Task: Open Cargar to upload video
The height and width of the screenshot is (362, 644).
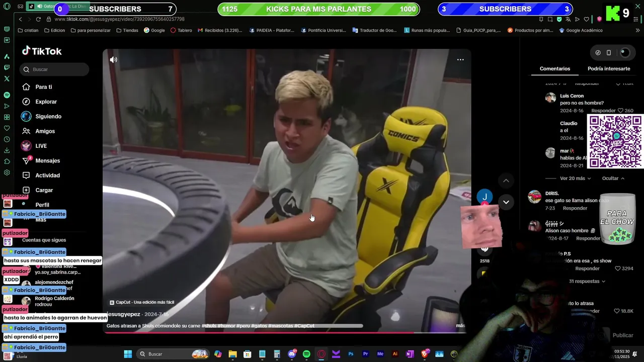Action: point(44,190)
